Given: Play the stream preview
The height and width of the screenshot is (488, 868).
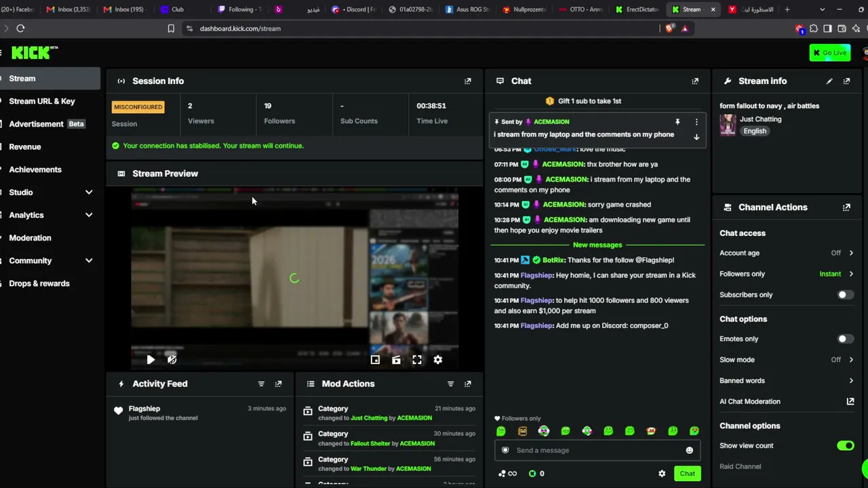Looking at the screenshot, I should [x=151, y=360].
